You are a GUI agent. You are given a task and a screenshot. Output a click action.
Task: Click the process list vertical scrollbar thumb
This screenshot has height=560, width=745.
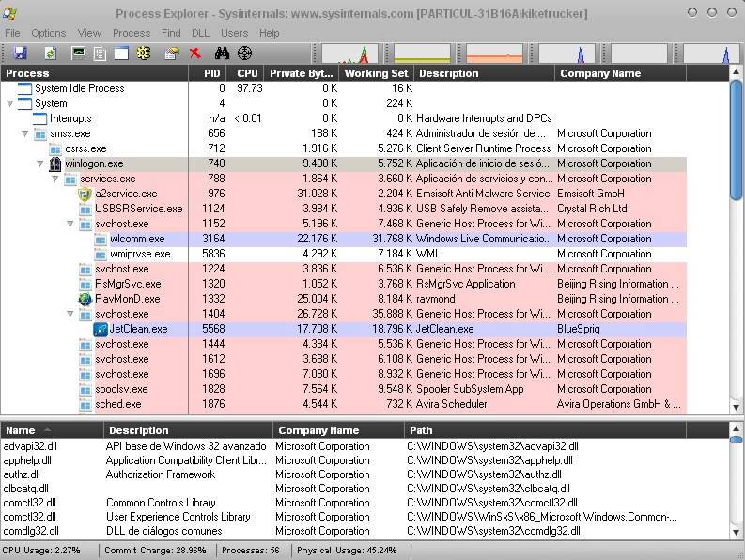[x=736, y=140]
